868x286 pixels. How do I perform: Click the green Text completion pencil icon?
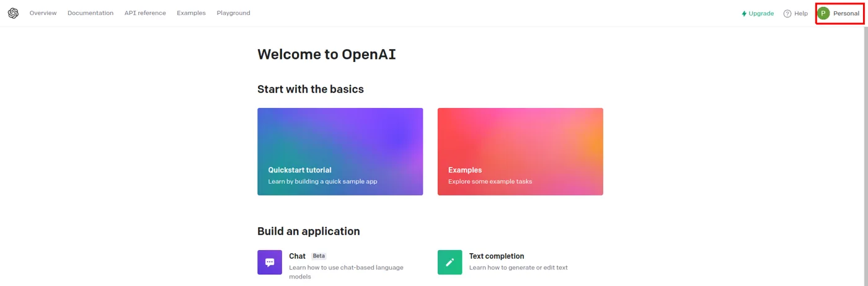coord(449,262)
